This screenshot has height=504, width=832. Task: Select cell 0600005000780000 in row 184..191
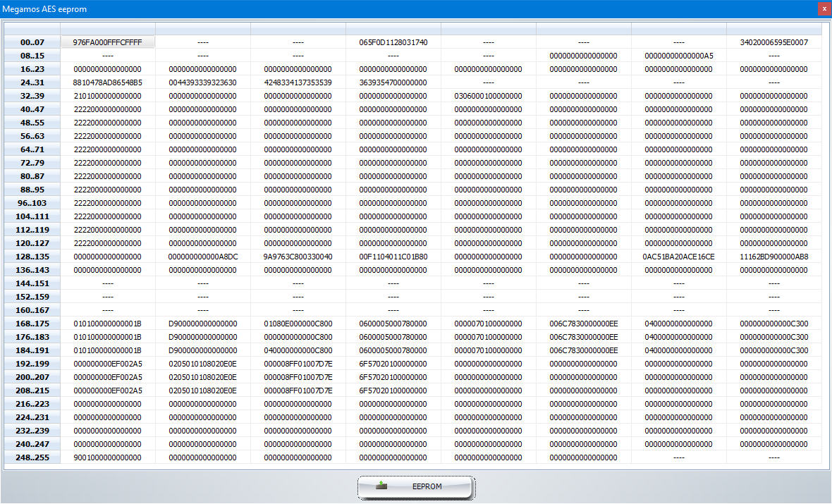pyautogui.click(x=393, y=350)
